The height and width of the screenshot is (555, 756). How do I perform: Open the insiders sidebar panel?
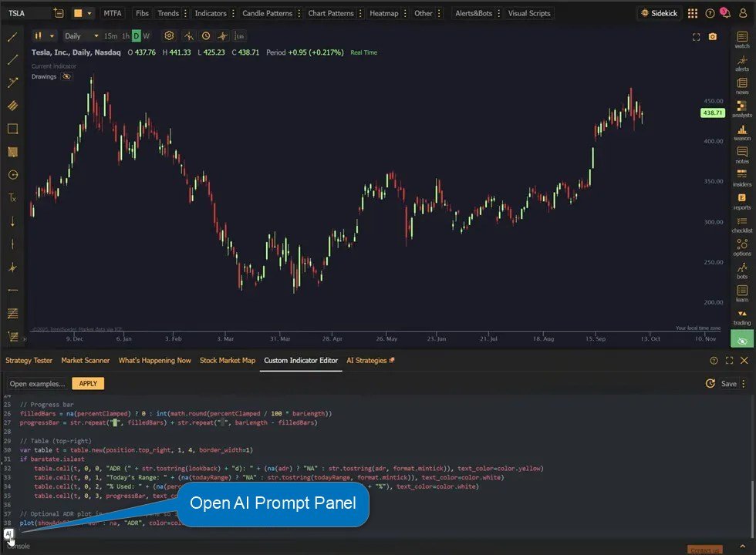point(742,178)
